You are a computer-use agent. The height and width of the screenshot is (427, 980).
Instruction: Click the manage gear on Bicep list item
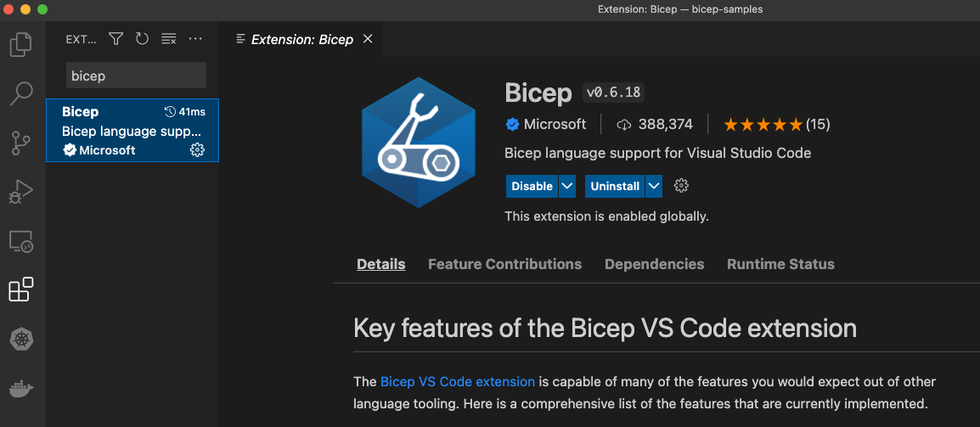197,150
